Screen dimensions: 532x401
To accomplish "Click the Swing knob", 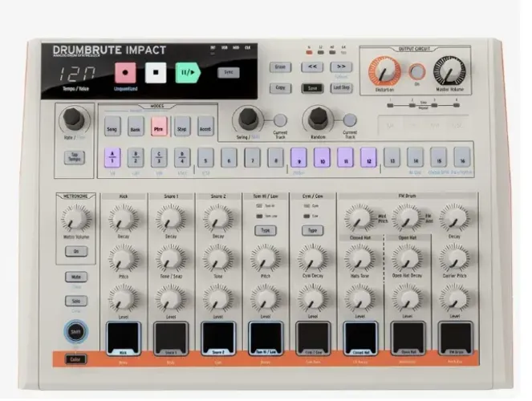I will point(249,118).
